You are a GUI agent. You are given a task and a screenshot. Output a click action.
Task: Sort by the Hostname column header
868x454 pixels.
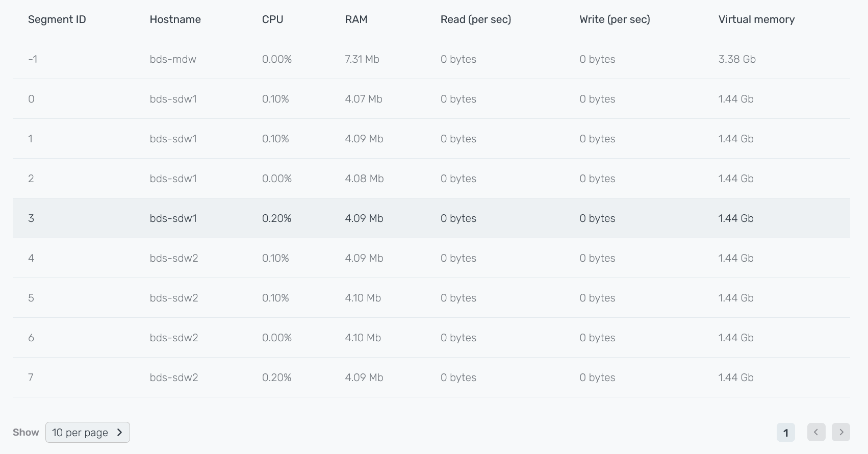coord(175,19)
